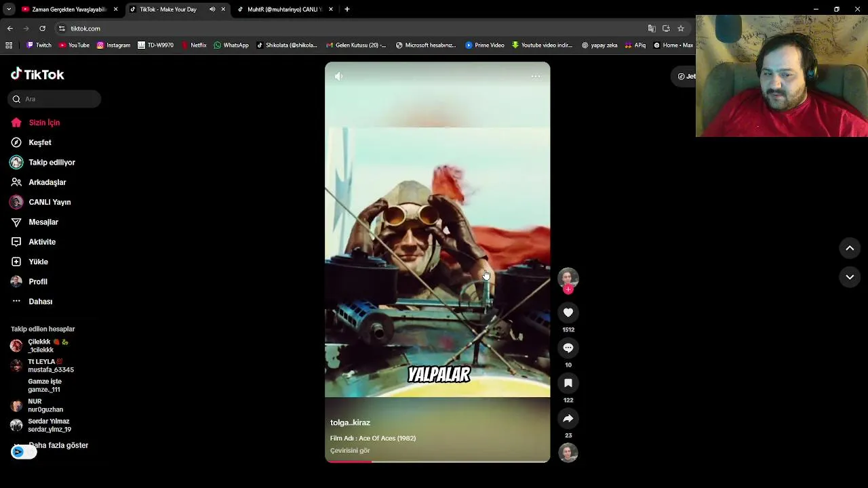The image size is (868, 488).
Task: Toggle the blue floating switch widget
Action: click(x=24, y=452)
